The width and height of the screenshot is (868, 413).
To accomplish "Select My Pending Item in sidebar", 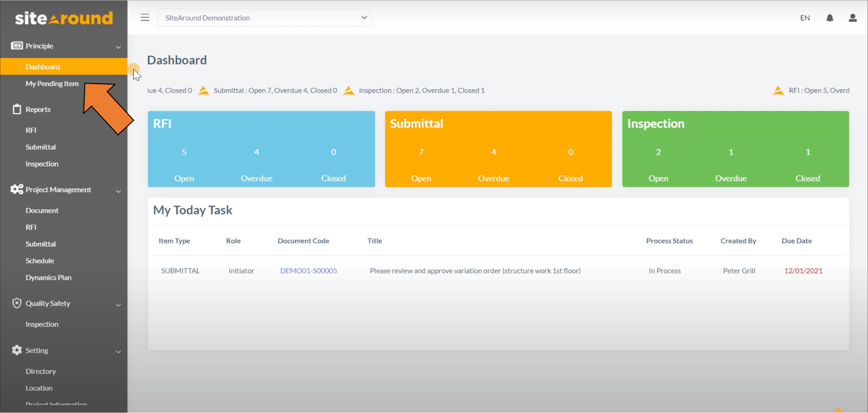I will click(x=52, y=84).
